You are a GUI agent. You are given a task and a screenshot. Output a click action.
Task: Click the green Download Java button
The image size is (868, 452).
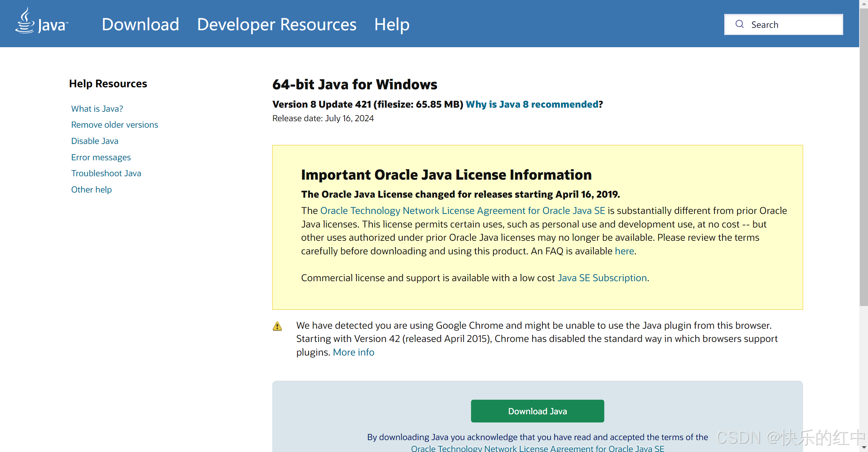(537, 411)
